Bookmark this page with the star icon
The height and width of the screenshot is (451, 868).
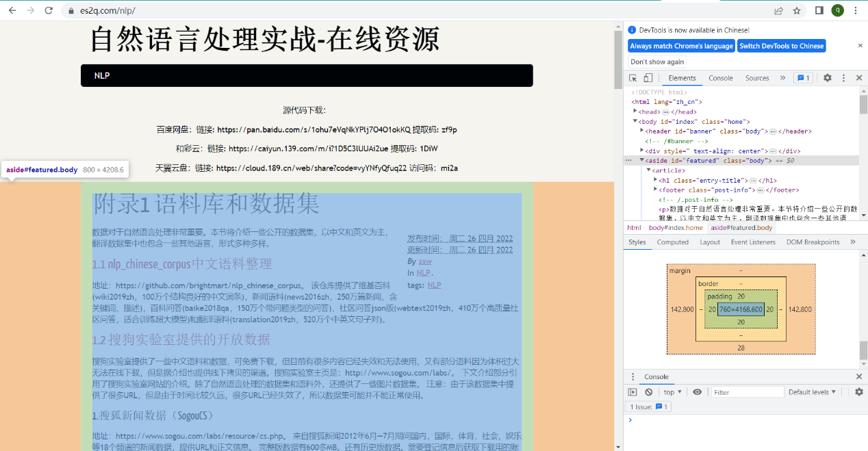click(797, 10)
